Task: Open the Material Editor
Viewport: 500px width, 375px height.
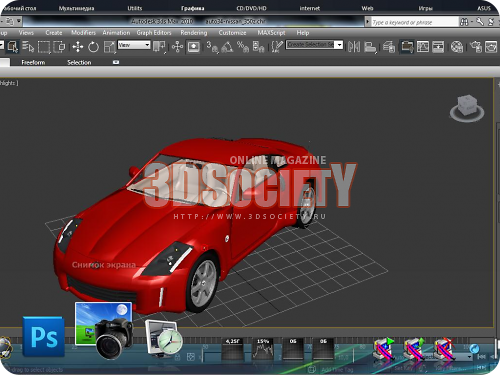Action: click(457, 47)
